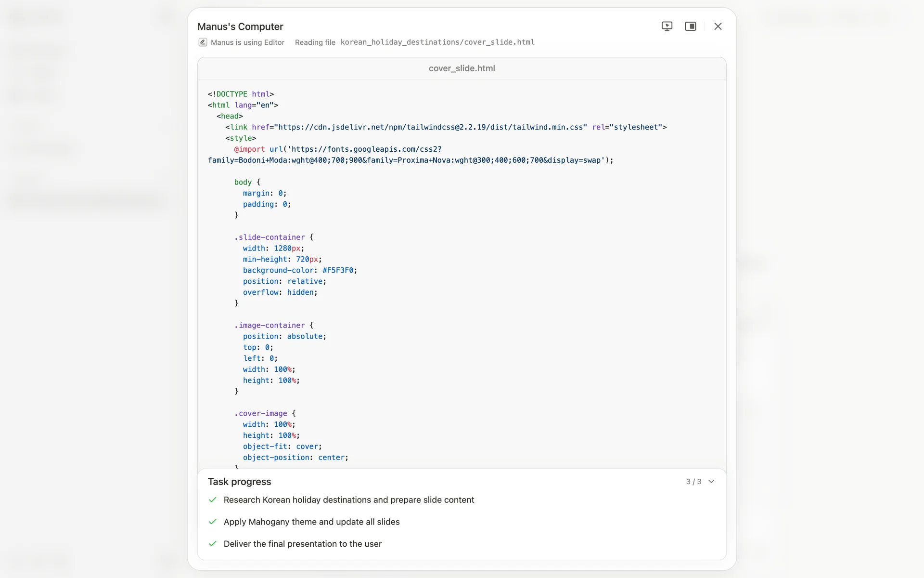Viewport: 924px width, 578px height.
Task: Click the Research Korean holiday destinations task
Action: 348,500
